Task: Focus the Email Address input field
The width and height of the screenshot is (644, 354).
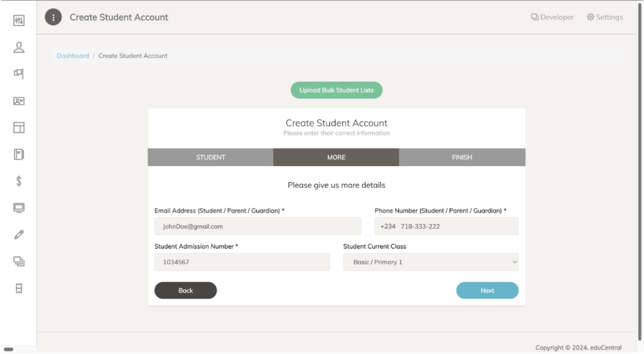Action: point(258,227)
